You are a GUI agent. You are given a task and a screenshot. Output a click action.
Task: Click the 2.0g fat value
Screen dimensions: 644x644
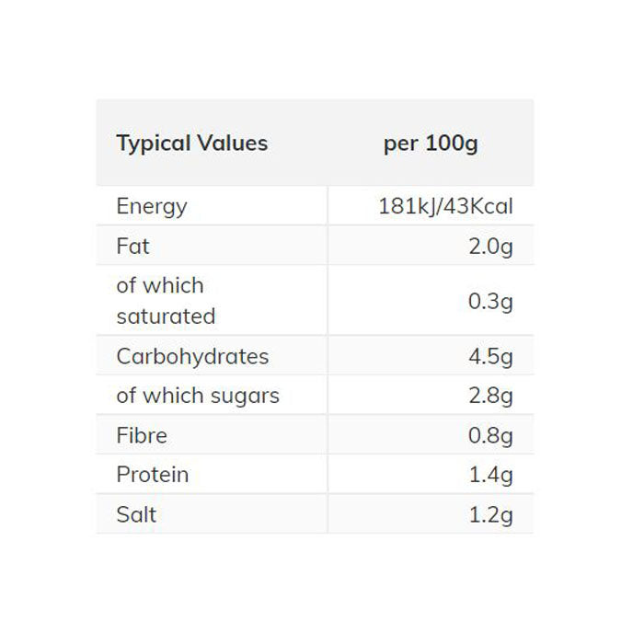click(x=490, y=246)
